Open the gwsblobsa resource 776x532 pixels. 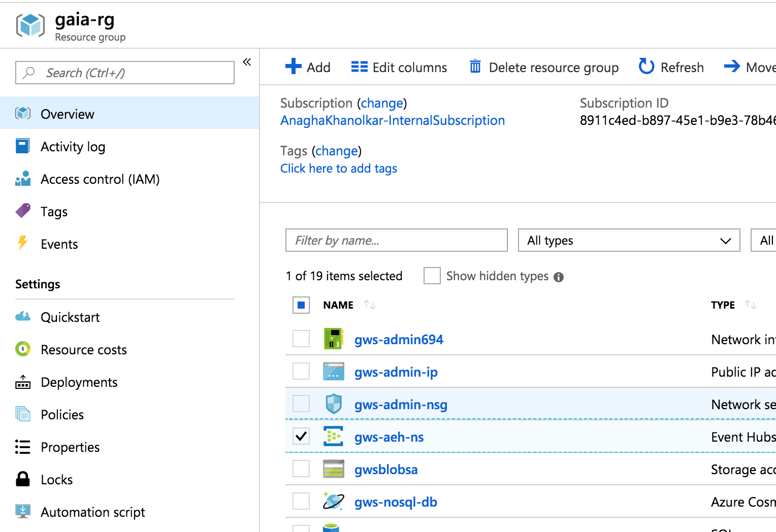(x=386, y=470)
